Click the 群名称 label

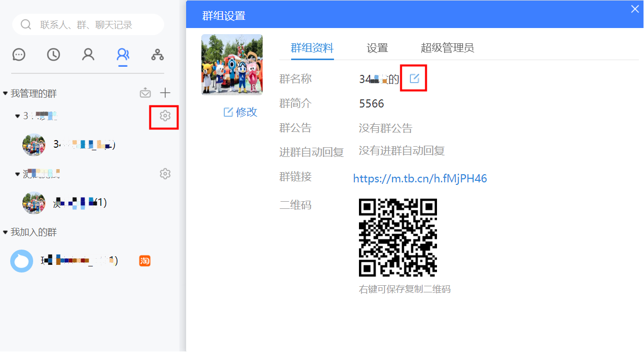(x=295, y=78)
